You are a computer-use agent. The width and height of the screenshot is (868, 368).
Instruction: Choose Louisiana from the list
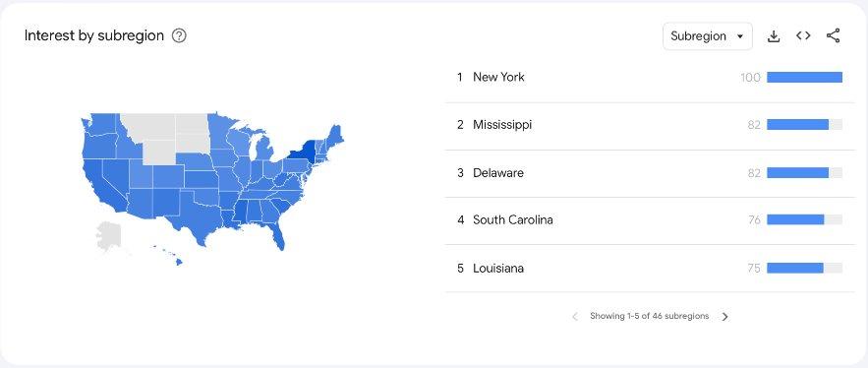pyautogui.click(x=650, y=269)
